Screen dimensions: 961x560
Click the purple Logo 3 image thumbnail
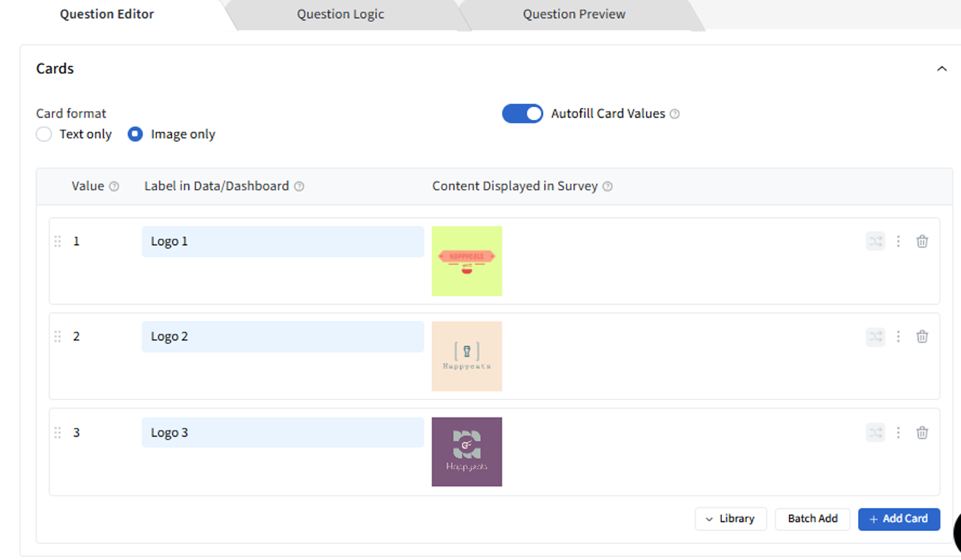pos(467,451)
